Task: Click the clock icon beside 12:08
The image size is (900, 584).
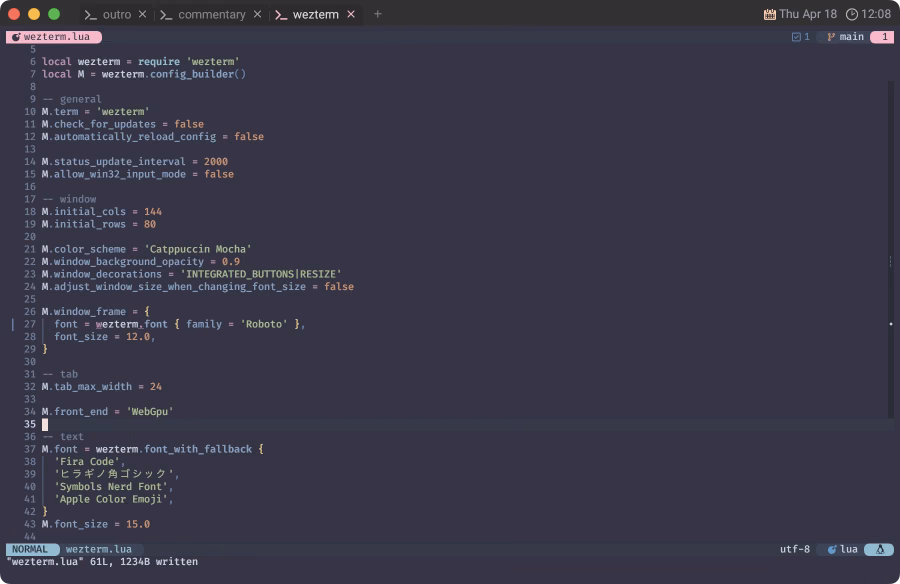Action: click(x=852, y=14)
